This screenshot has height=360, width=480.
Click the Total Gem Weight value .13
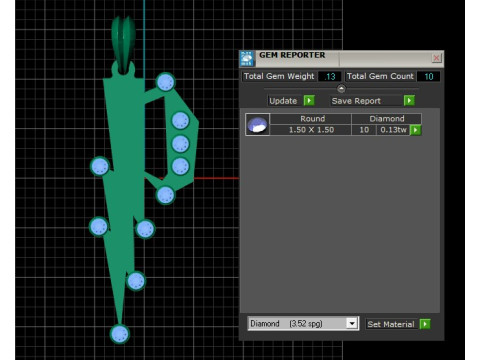click(x=330, y=77)
